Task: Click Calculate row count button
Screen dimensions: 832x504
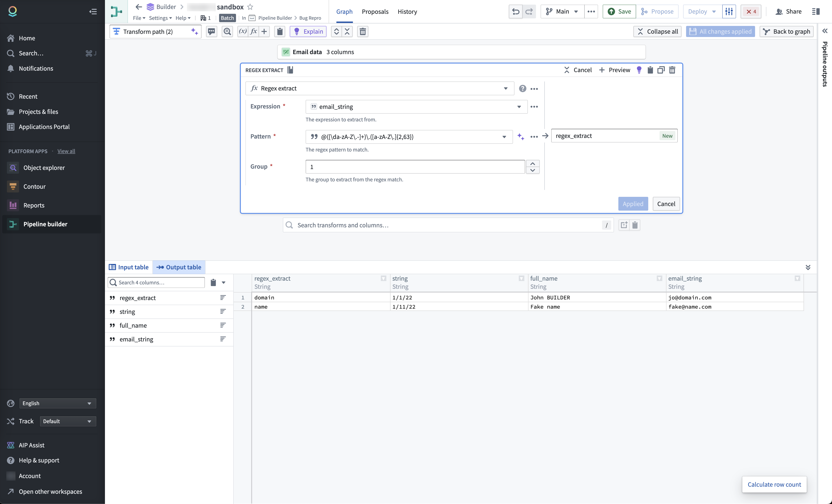Action: click(774, 484)
